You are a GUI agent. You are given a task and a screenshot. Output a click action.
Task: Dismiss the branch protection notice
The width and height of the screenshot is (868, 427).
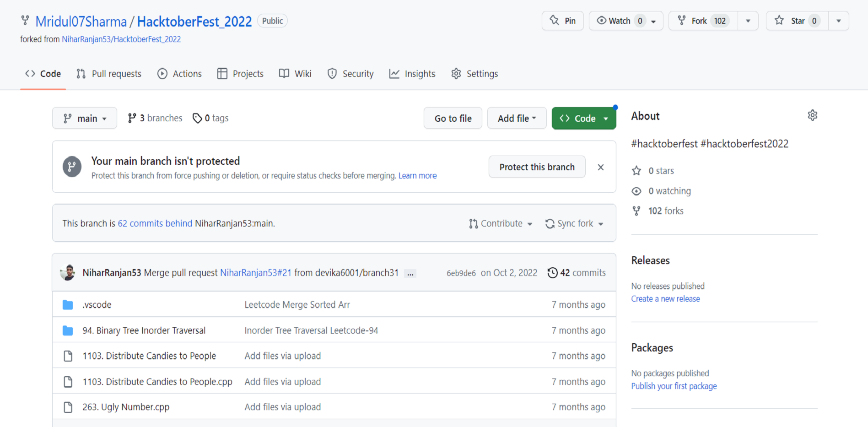tap(601, 167)
